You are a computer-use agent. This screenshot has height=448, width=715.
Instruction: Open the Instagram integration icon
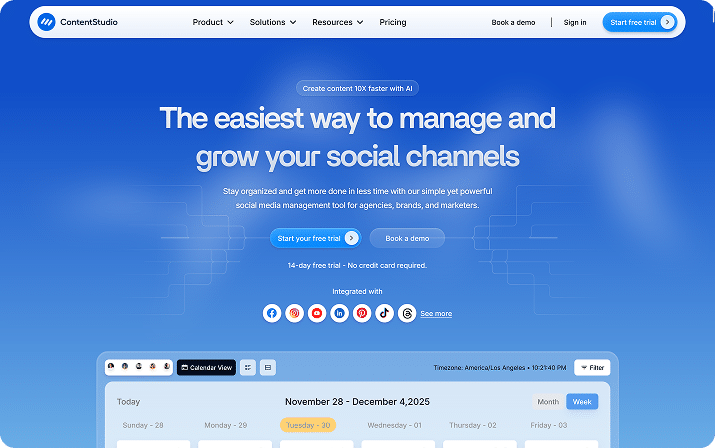click(x=295, y=313)
